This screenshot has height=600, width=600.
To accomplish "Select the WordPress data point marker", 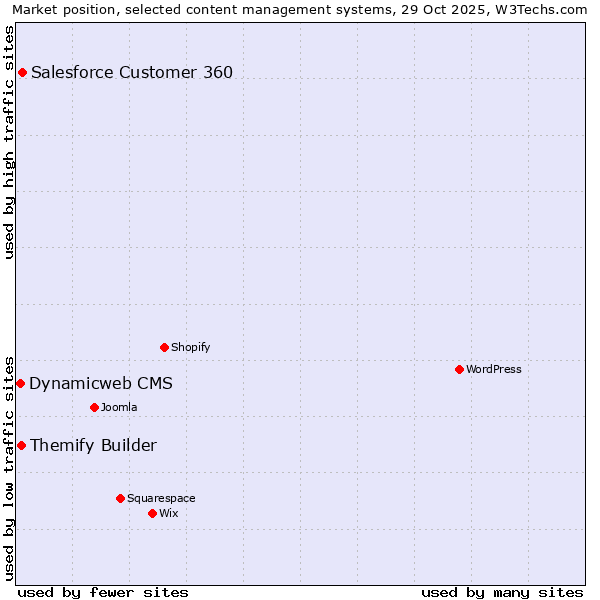I will pyautogui.click(x=459, y=369).
